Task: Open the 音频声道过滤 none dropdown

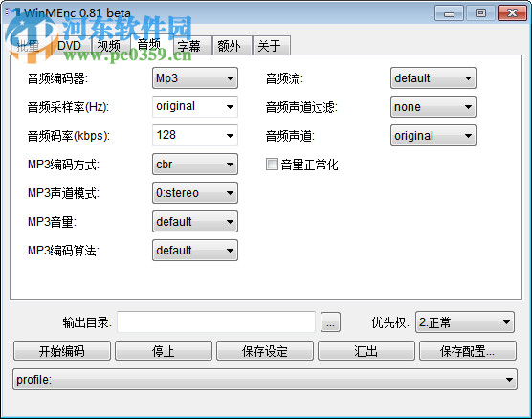Action: click(433, 107)
